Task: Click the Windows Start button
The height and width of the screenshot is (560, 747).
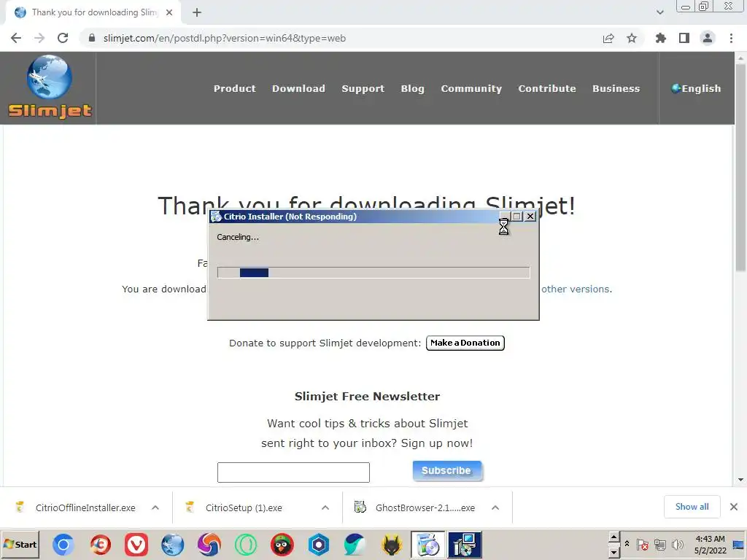Action: point(20,544)
